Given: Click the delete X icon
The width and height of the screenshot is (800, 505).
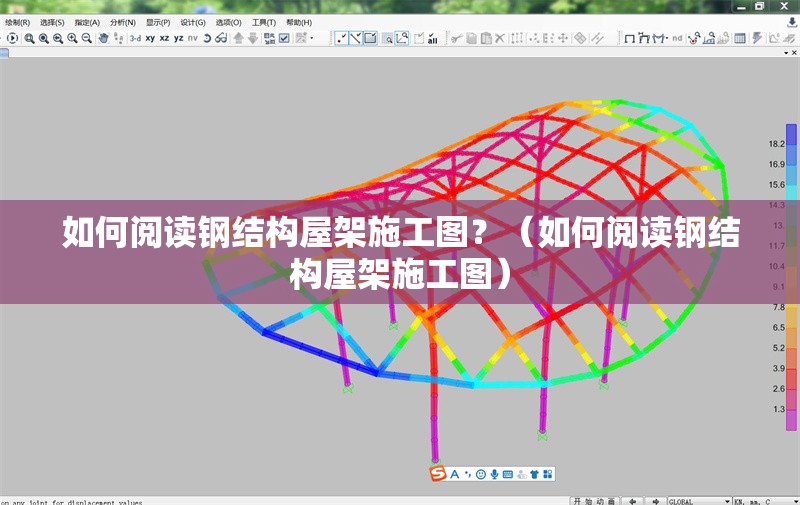Looking at the screenshot, I should pyautogui.click(x=500, y=38).
